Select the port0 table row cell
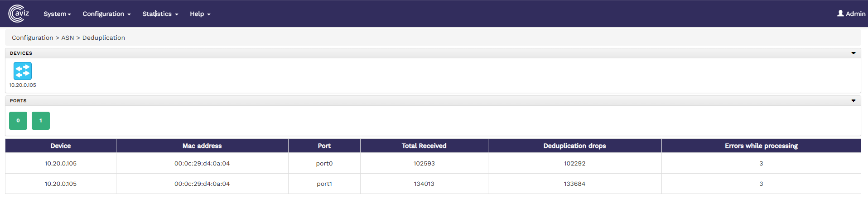 [324, 163]
